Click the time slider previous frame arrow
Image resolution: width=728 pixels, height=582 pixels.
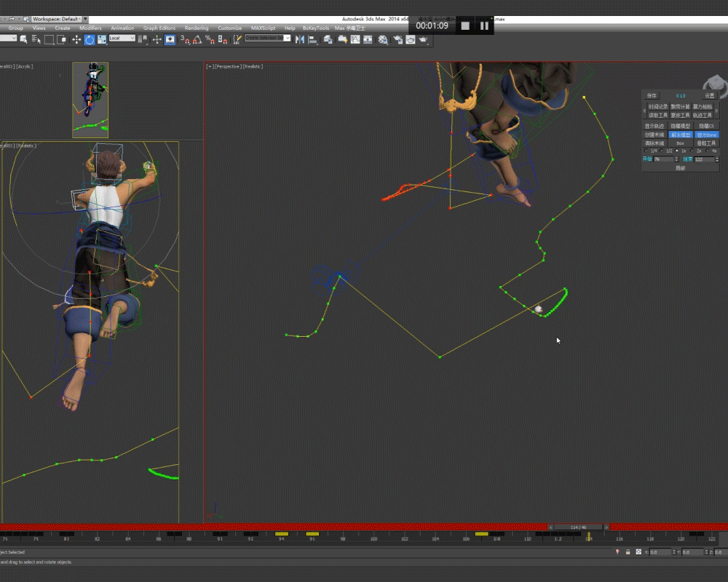pyautogui.click(x=550, y=527)
